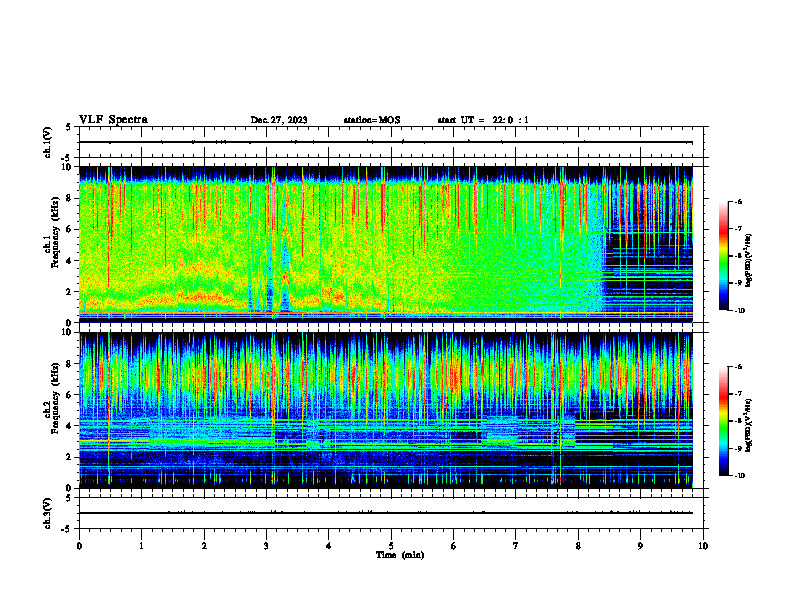The width and height of the screenshot is (792, 612).
Task: Click time axis tick label "1"
Action: tap(141, 546)
